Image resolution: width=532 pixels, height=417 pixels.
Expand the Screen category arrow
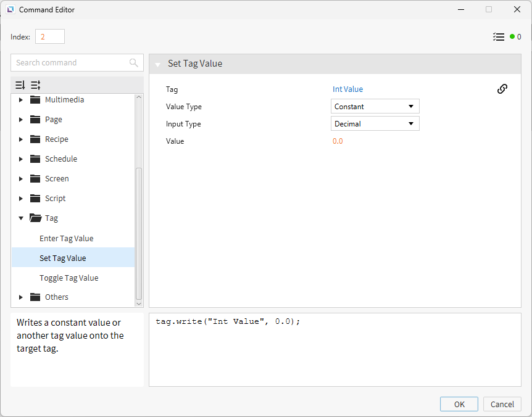21,179
